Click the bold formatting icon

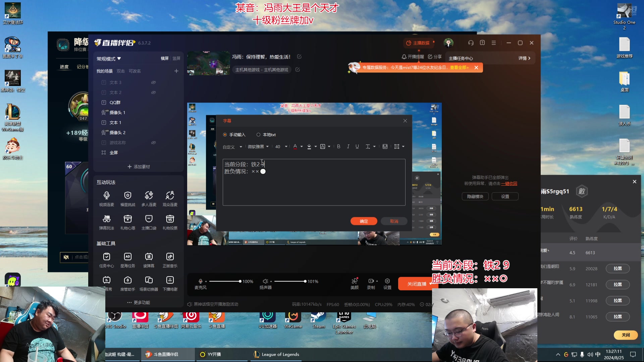338,146
